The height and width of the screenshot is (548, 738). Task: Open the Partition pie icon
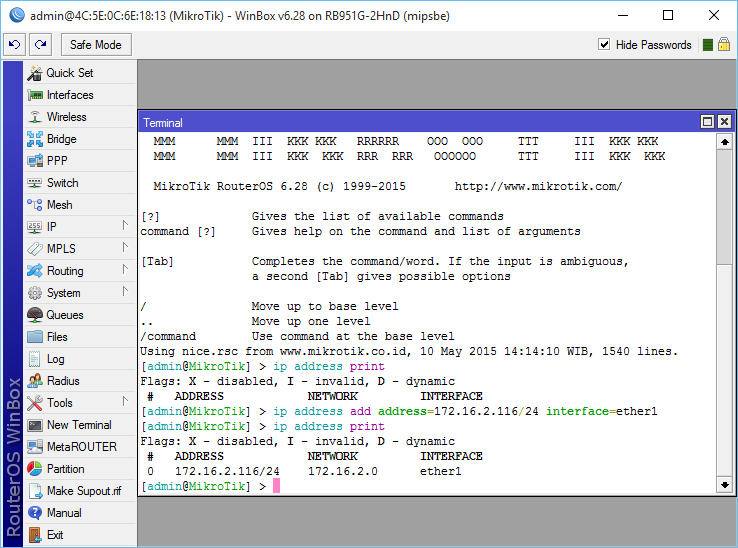click(35, 468)
